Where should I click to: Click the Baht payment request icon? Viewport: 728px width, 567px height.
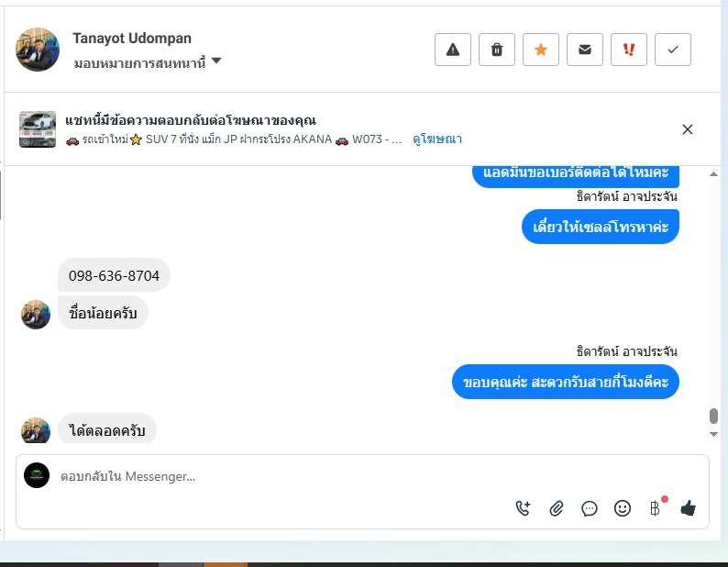[655, 508]
